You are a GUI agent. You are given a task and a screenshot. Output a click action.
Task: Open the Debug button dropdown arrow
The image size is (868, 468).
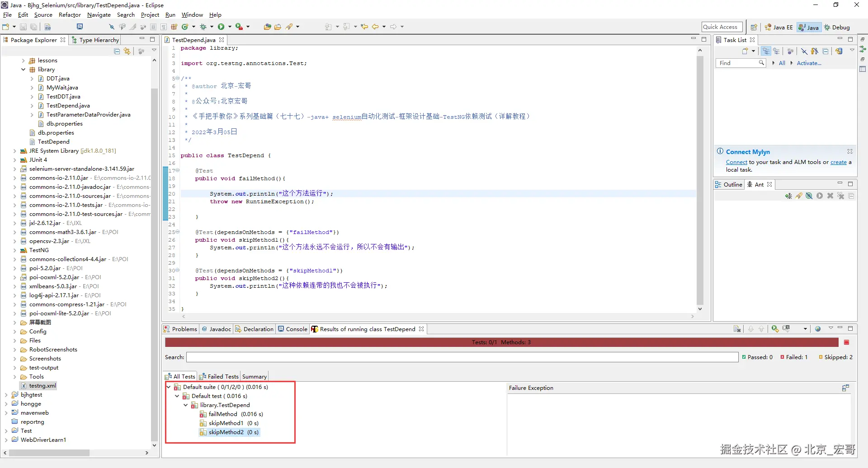click(x=212, y=27)
